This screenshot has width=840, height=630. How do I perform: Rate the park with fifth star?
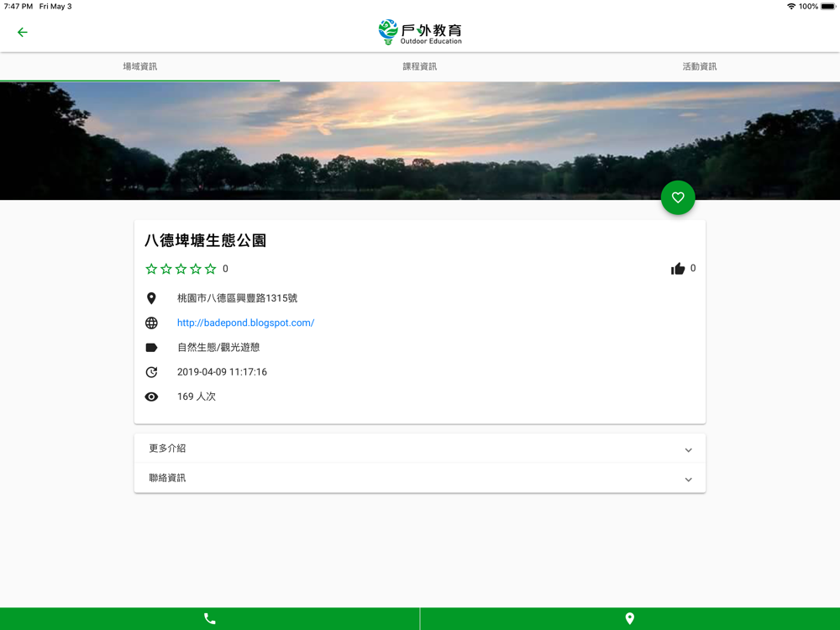click(x=210, y=269)
